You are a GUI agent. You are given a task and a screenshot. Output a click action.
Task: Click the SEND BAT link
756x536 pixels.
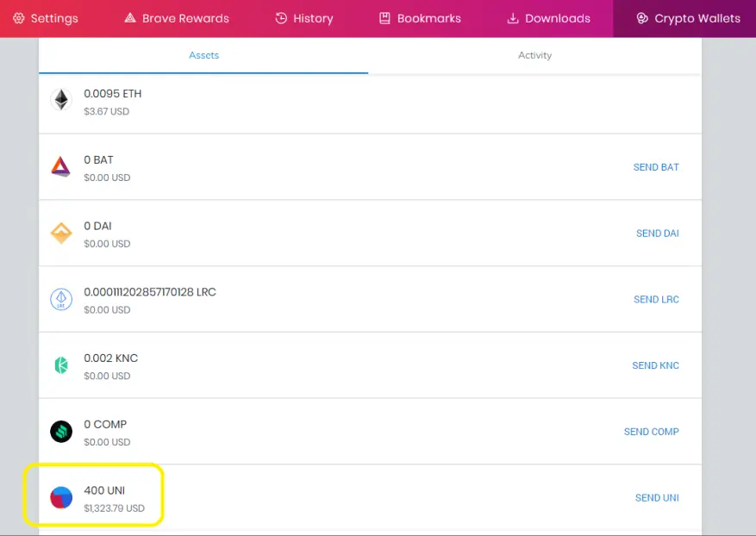(x=656, y=167)
